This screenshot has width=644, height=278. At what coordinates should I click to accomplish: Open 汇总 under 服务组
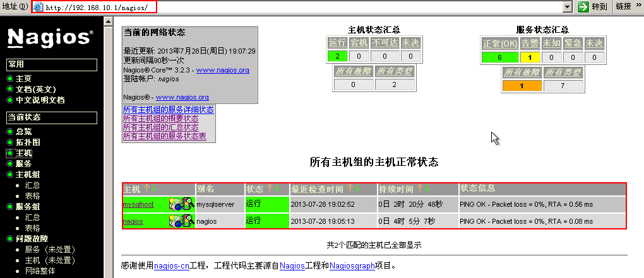pos(32,217)
